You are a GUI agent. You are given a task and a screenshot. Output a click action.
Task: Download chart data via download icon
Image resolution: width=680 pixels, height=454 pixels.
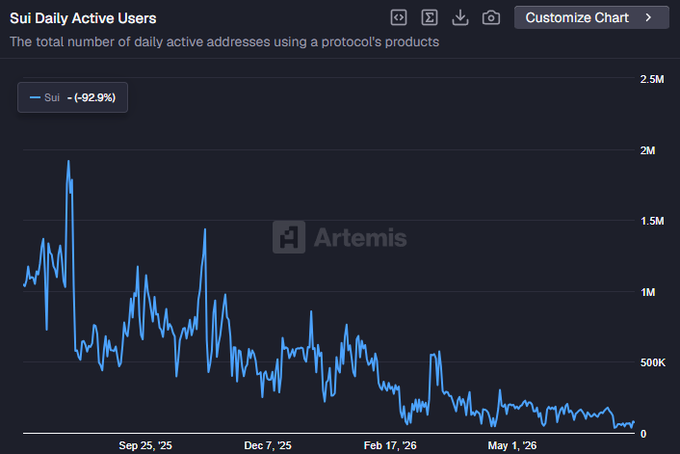click(460, 18)
